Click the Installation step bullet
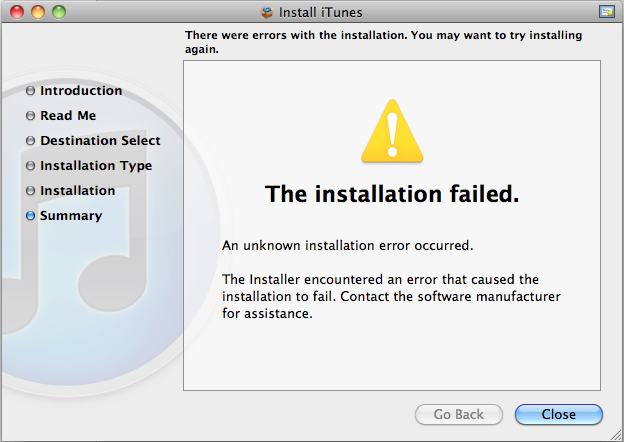This screenshot has height=442, width=624. point(30,191)
